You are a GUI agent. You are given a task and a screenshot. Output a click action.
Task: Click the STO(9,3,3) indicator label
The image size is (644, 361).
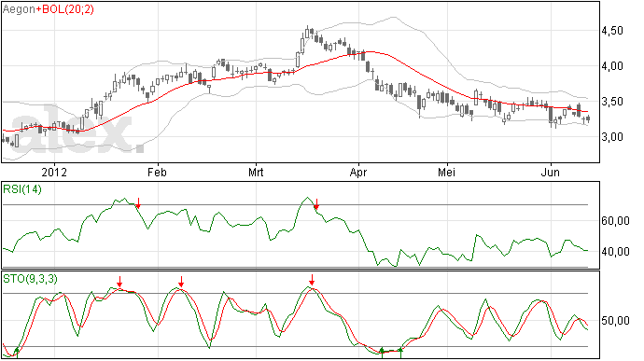pos(31,279)
